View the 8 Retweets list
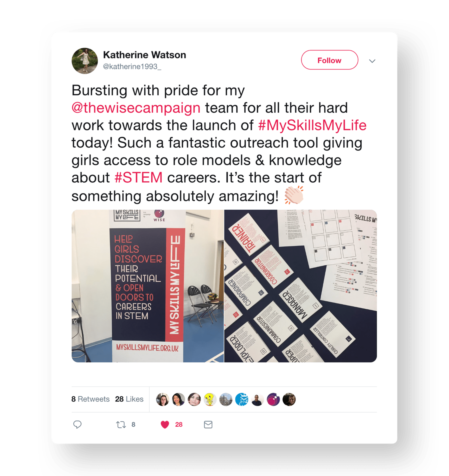 [90, 399]
